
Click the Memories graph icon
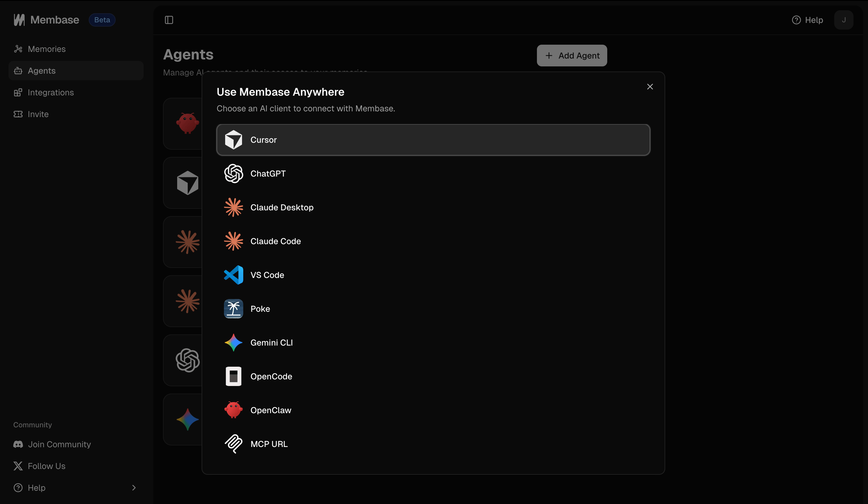pos(18,49)
